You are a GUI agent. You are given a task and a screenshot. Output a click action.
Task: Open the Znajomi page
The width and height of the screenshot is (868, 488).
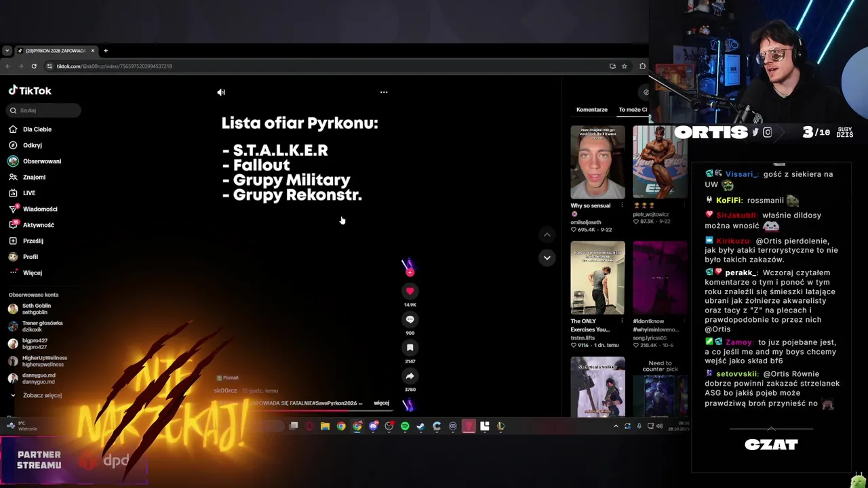point(27,177)
